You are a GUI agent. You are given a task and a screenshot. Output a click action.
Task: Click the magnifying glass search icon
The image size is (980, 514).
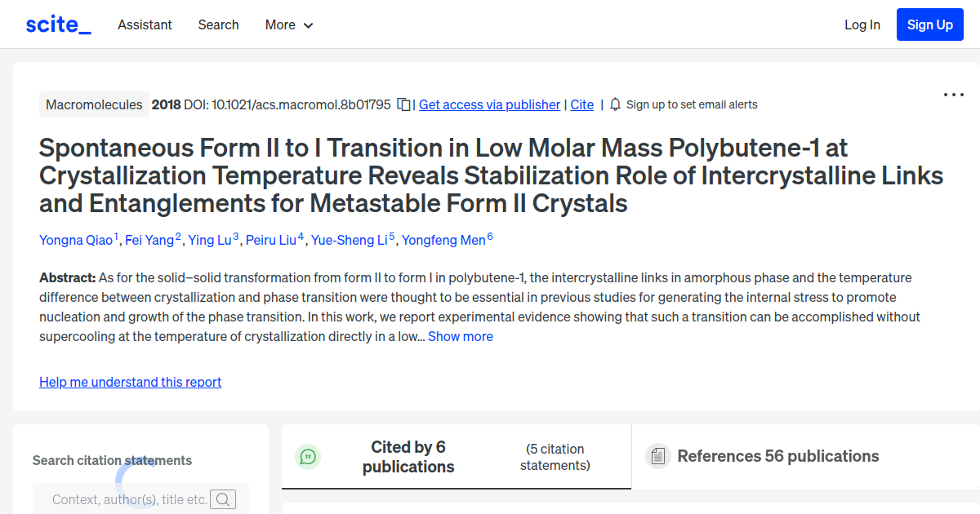click(222, 498)
